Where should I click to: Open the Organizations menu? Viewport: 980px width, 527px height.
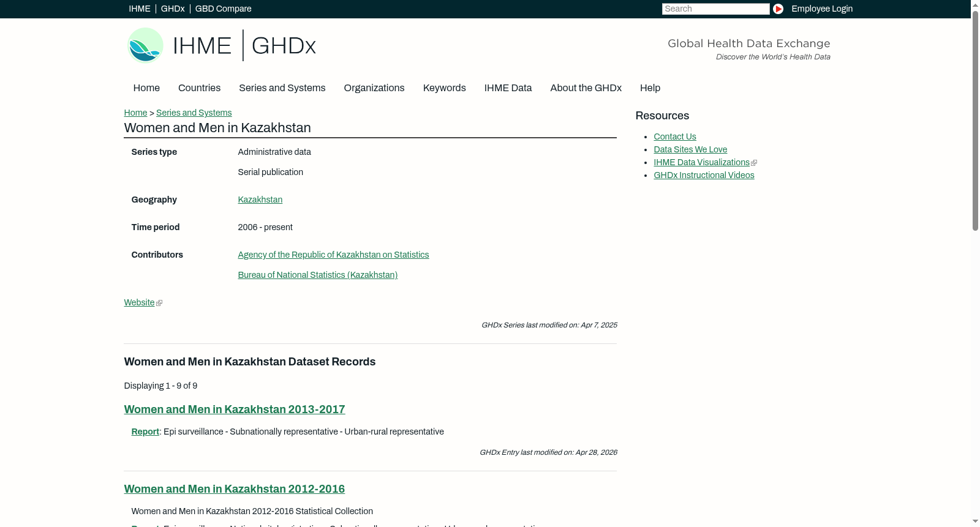click(374, 88)
